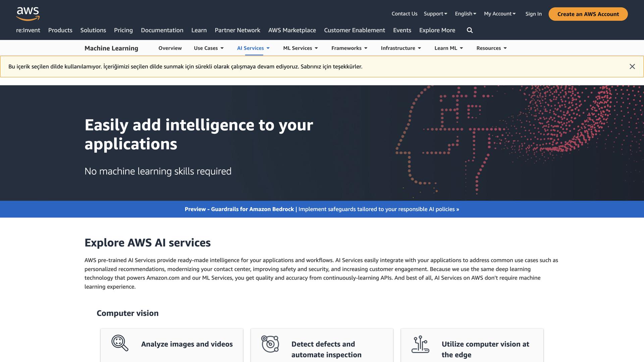644x362 pixels.
Task: Expand the Use Cases dropdown
Action: [x=208, y=48]
